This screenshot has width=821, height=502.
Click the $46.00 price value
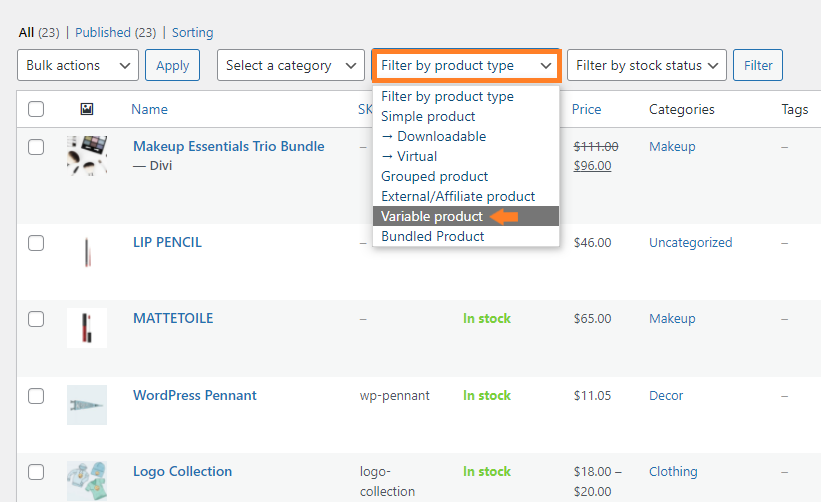click(592, 242)
